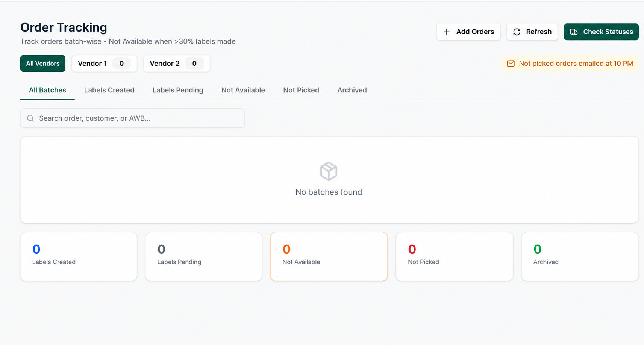Screen dimensions: 644x345
Task: Select the All Vendors filter
Action: 43,64
